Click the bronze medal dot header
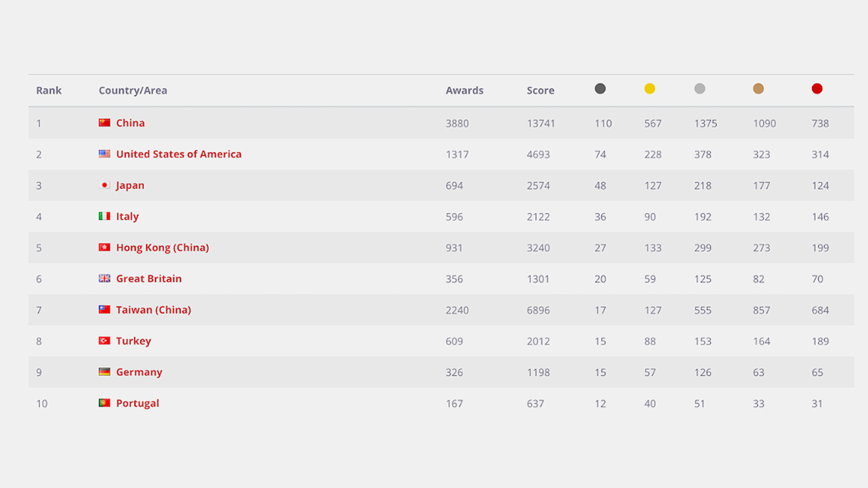 coord(759,88)
